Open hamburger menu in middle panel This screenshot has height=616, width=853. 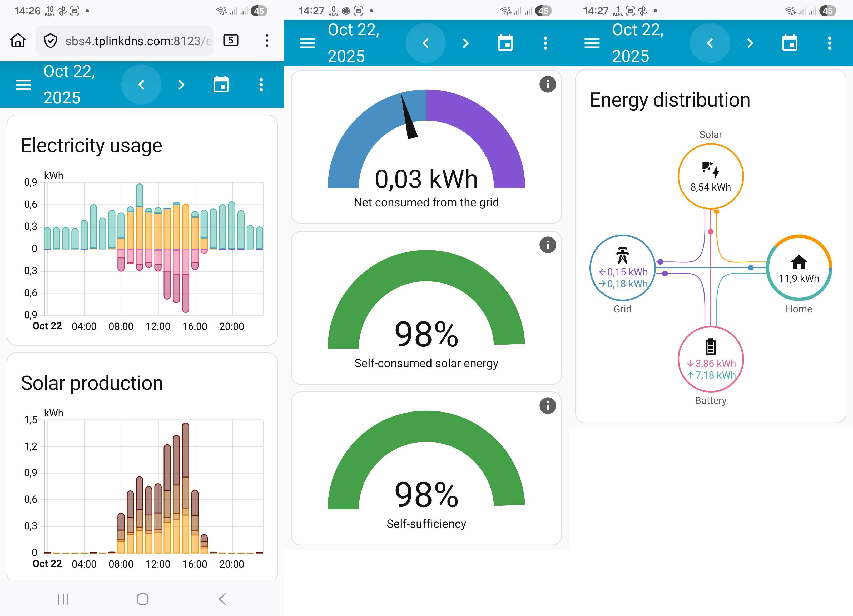pyautogui.click(x=308, y=43)
